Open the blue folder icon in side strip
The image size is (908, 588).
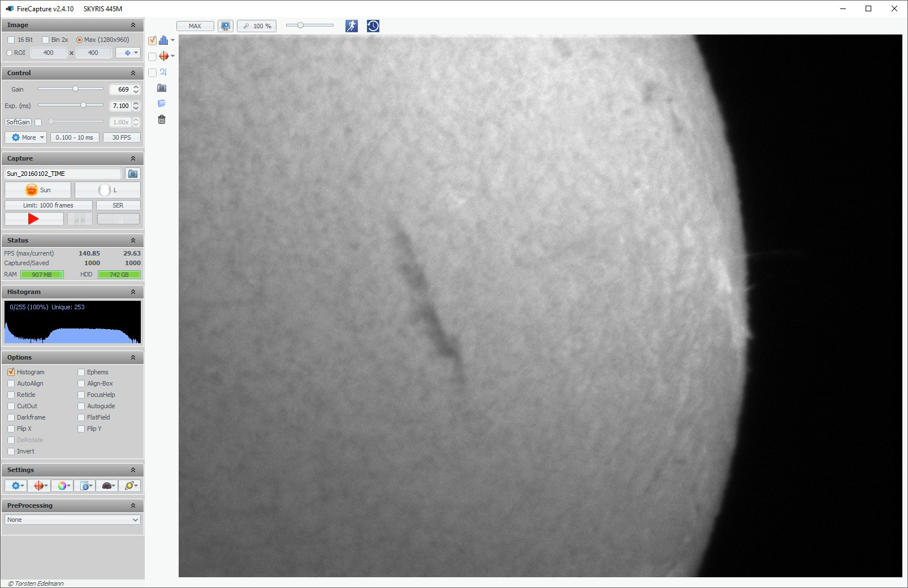(162, 103)
